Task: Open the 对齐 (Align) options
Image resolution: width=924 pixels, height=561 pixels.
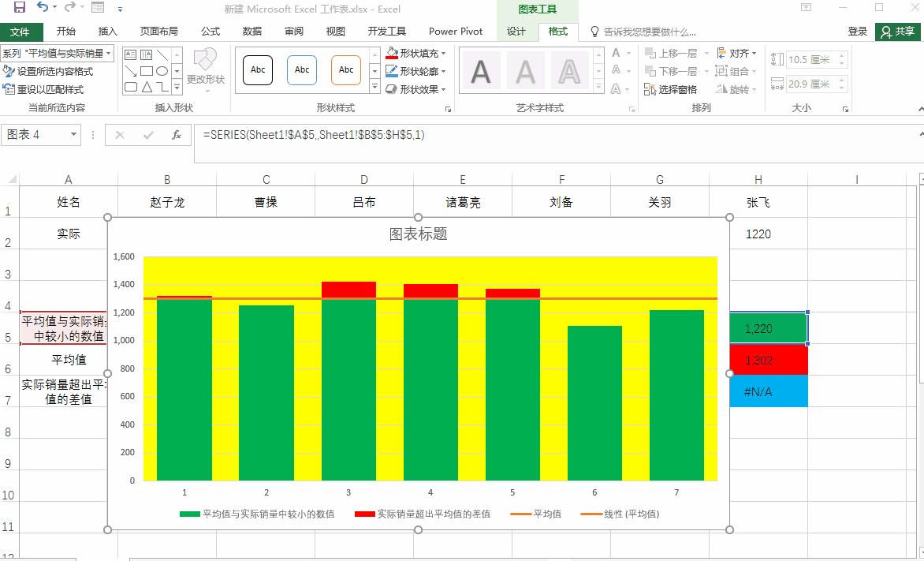Action: click(x=739, y=54)
